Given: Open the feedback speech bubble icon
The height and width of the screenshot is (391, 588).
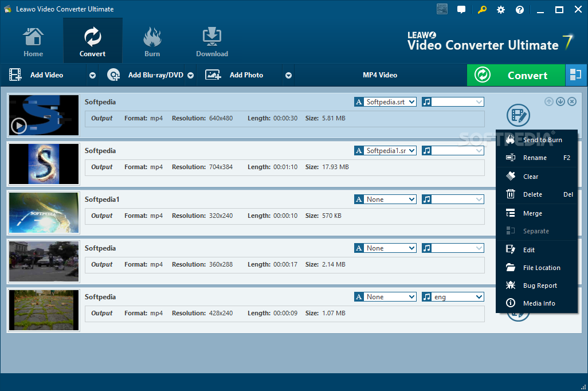Looking at the screenshot, I should point(461,9).
